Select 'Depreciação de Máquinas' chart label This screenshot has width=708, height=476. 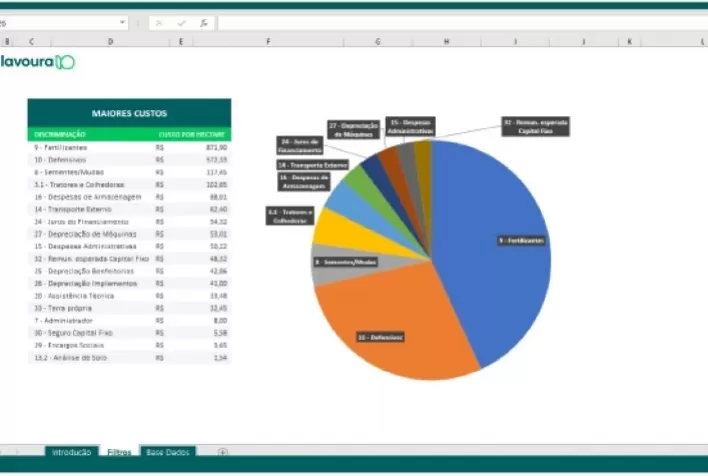click(354, 130)
